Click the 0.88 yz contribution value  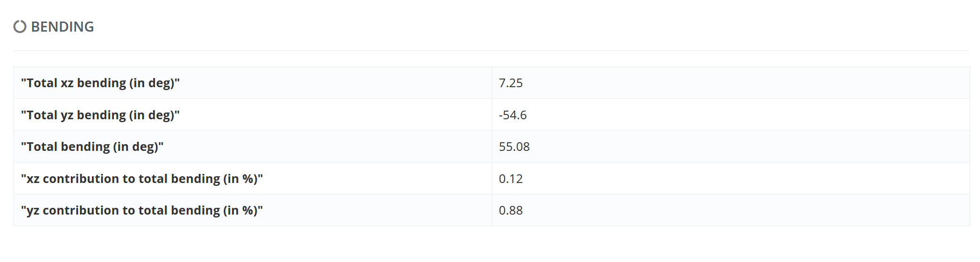(510, 210)
